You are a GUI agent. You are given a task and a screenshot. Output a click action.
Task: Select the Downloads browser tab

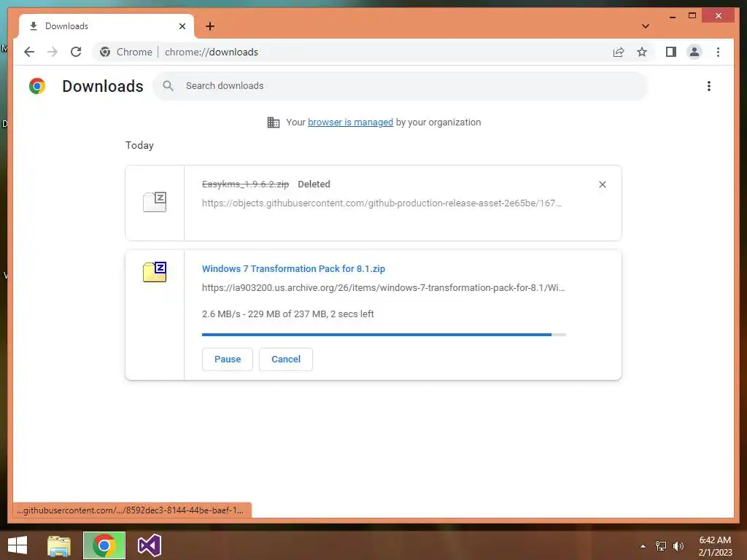tap(107, 26)
